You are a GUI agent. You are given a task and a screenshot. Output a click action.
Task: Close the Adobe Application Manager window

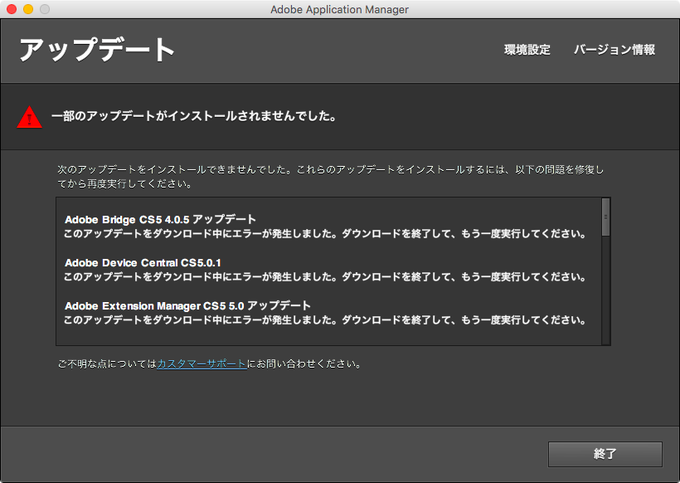(12, 9)
